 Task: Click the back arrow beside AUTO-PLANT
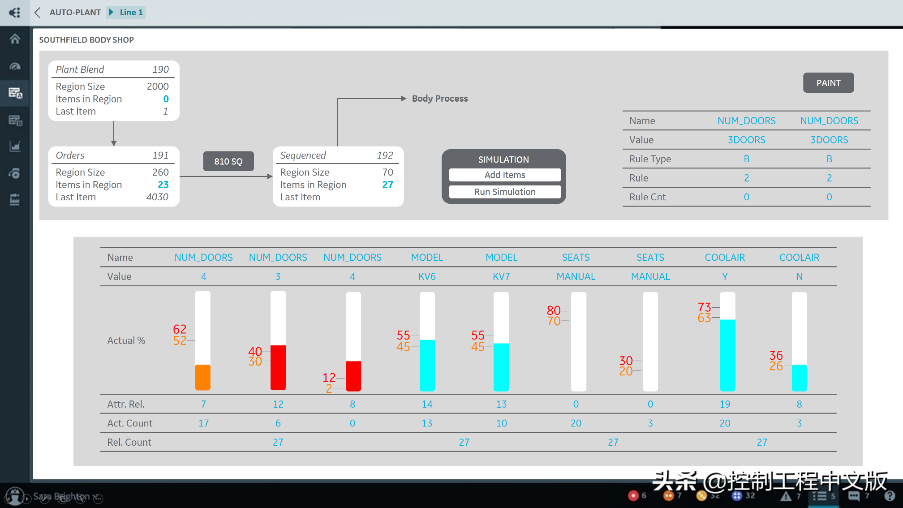pos(37,12)
